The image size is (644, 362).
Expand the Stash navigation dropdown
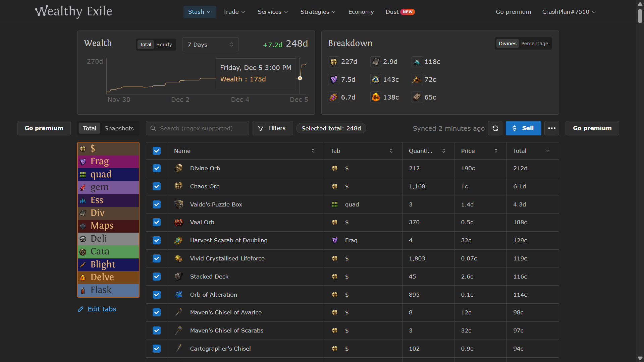pos(200,12)
